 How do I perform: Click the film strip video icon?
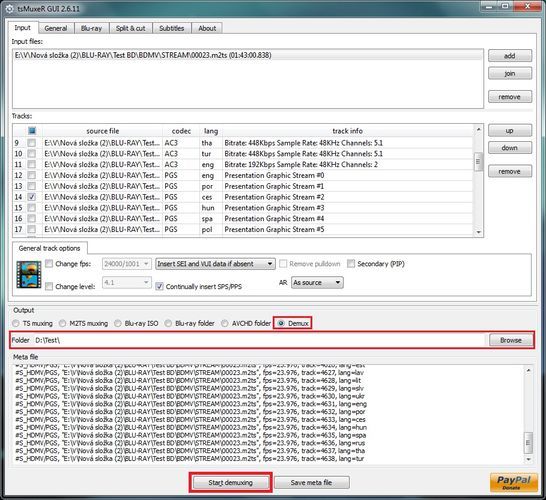click(29, 275)
